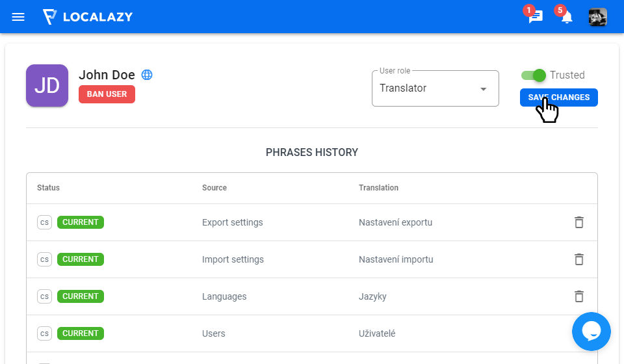
Task: Delete the Export settings phrase
Action: click(579, 222)
